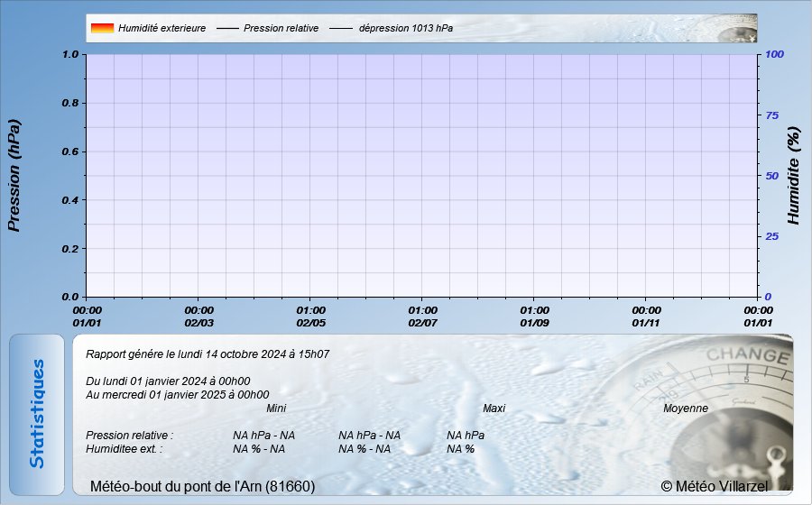Click the 'Pression (hPa)' axis title
This screenshot has height=505, width=812.
click(x=14, y=176)
